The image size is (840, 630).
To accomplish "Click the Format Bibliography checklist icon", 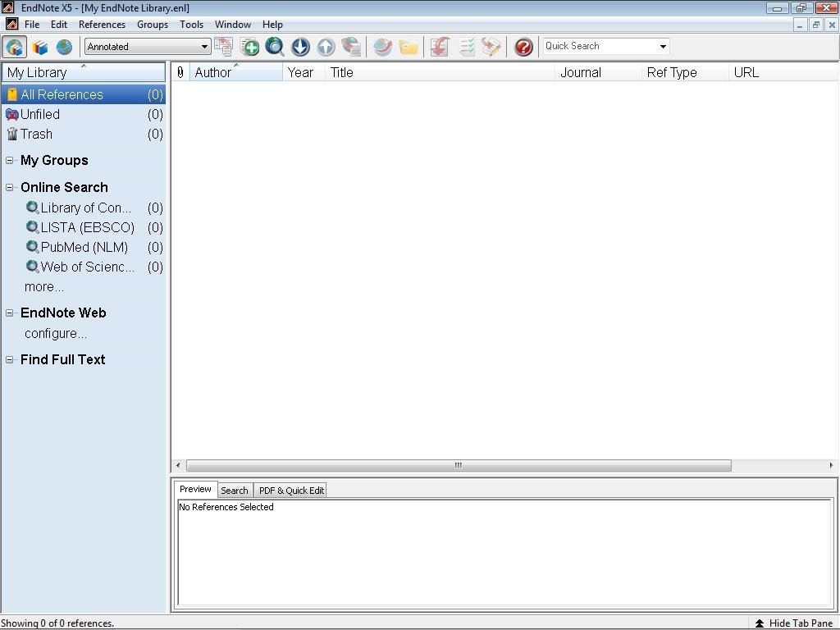I will pos(466,47).
